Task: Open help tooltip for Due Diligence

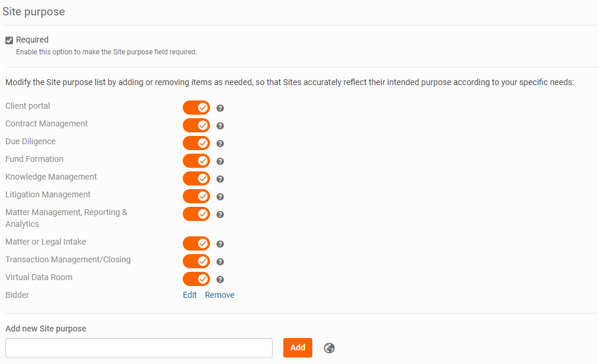Action: (x=220, y=144)
